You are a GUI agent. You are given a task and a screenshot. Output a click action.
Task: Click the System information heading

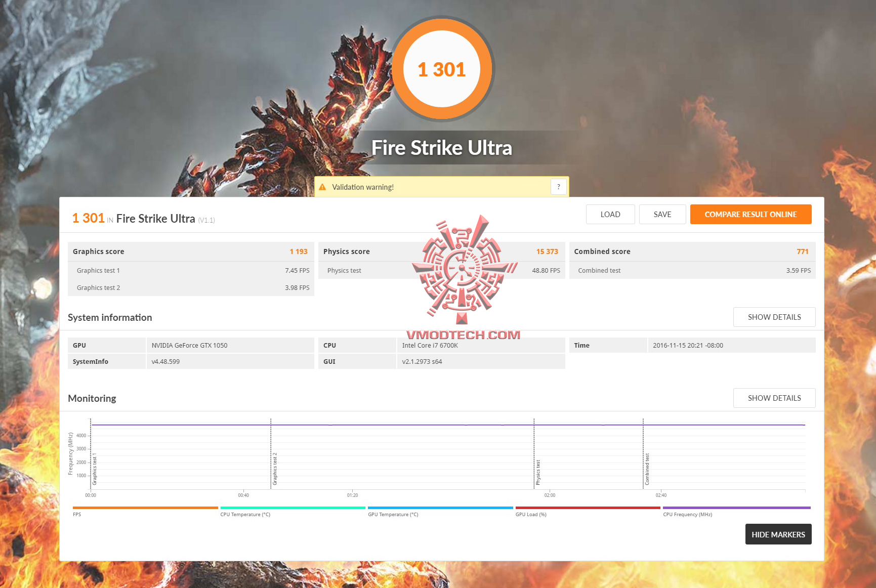pyautogui.click(x=110, y=317)
